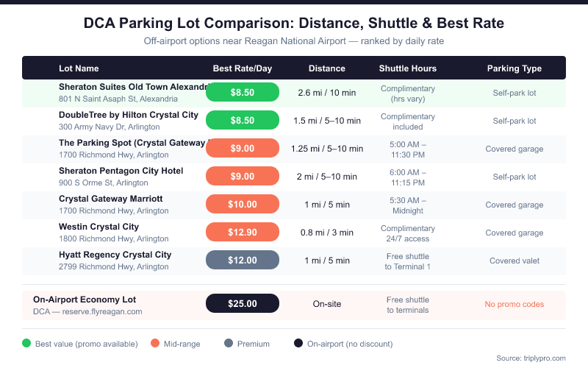
Task: Click the Best Rate/Day column header
Action: 243,68
